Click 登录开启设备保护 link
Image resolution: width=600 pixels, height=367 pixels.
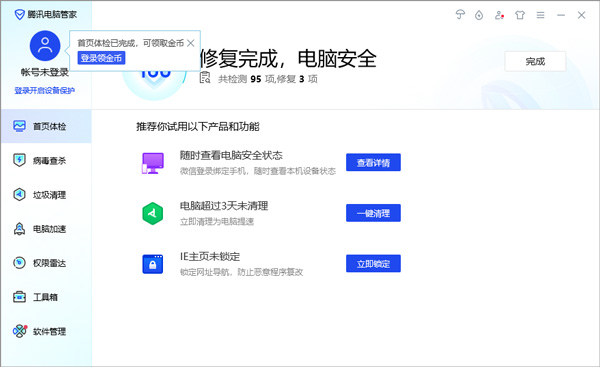coord(45,90)
